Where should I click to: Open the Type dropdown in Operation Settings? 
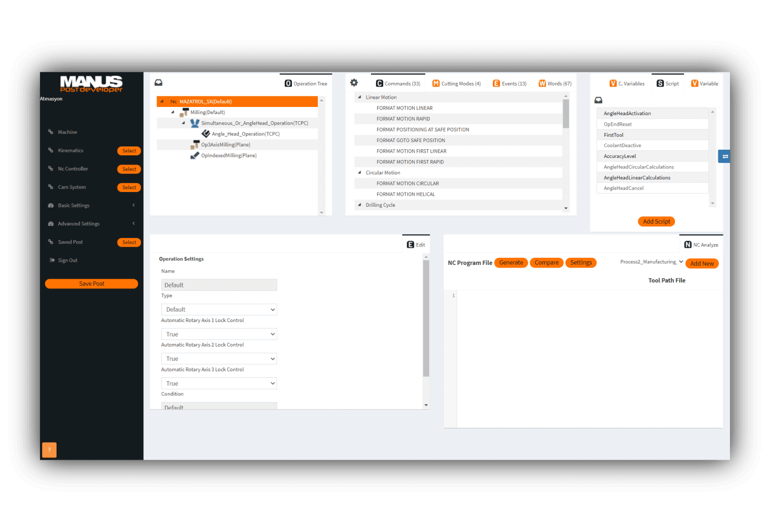click(218, 309)
